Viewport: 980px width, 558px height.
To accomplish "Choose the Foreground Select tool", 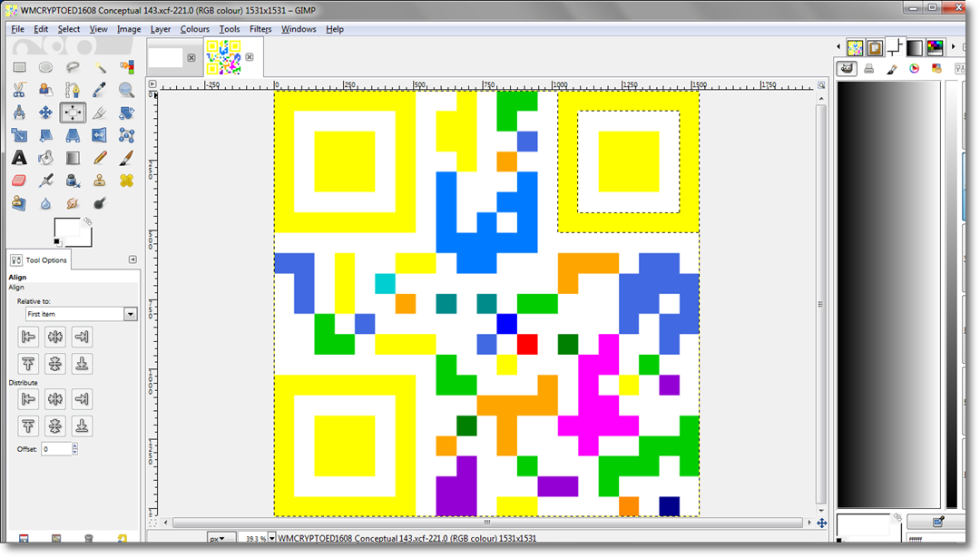I will pos(45,90).
